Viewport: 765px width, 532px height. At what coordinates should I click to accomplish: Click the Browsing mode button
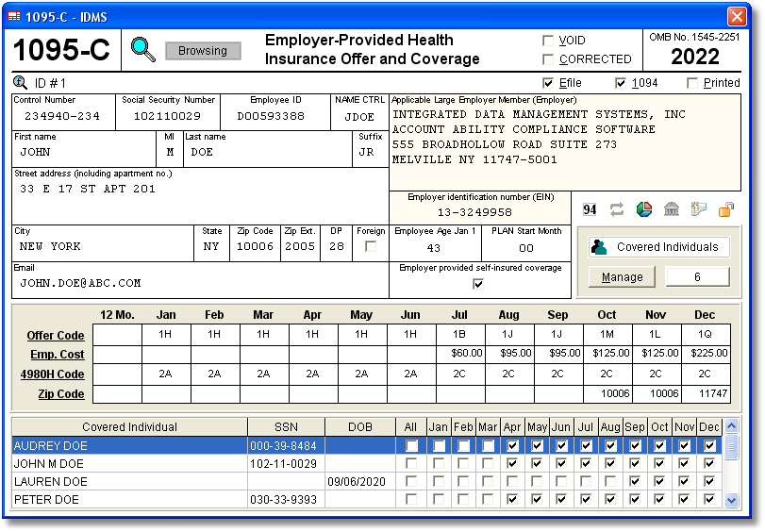click(203, 51)
